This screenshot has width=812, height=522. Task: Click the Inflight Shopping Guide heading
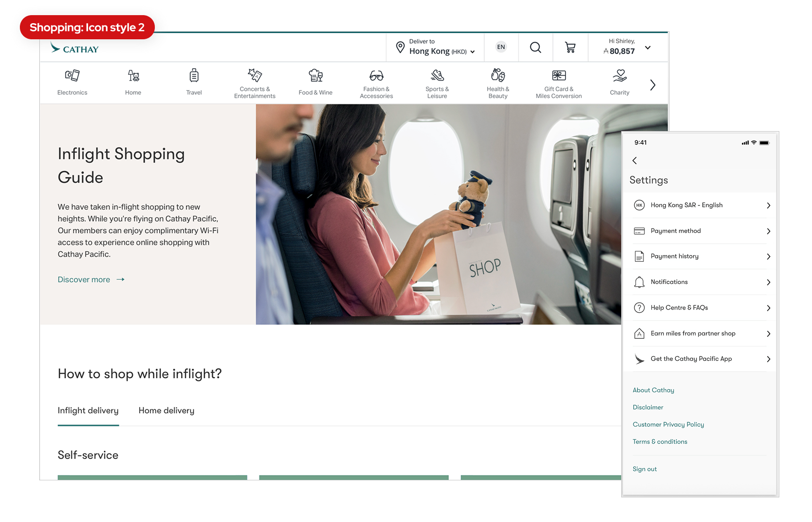[x=121, y=166]
